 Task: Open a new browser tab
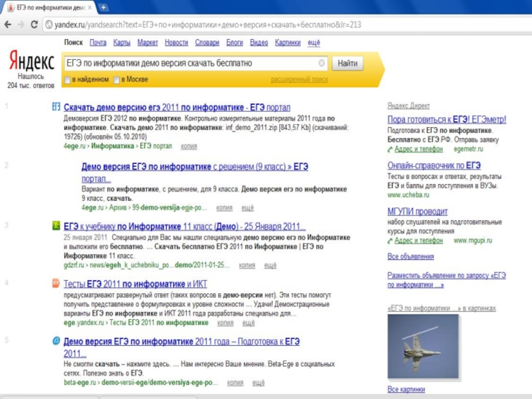[104, 7]
